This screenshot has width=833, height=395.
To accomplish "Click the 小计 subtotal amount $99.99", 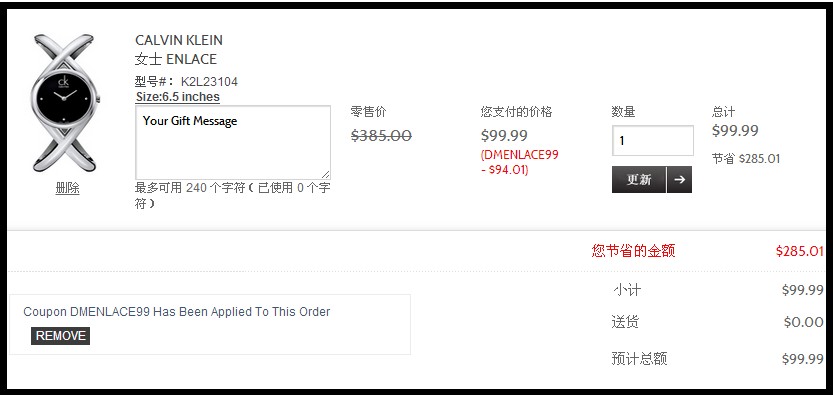I will pos(803,290).
